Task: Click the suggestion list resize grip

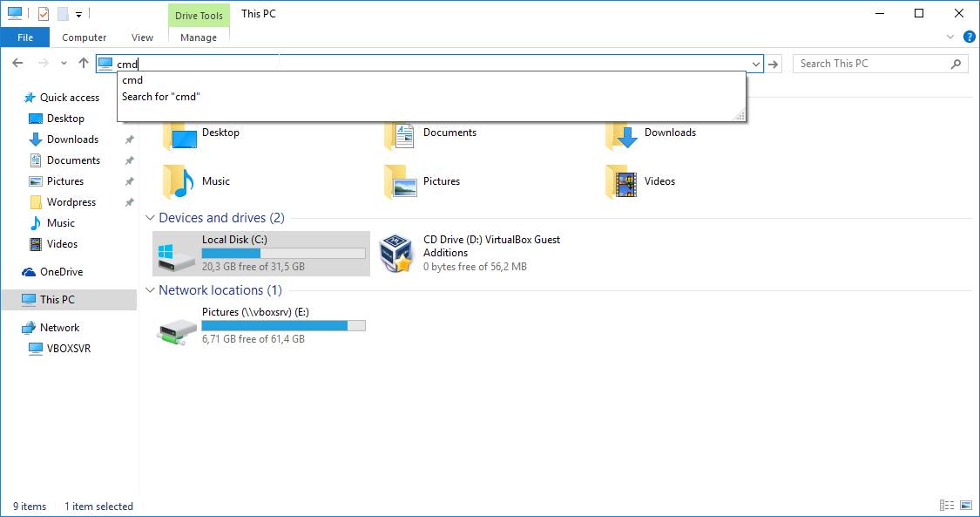Action: (x=740, y=115)
